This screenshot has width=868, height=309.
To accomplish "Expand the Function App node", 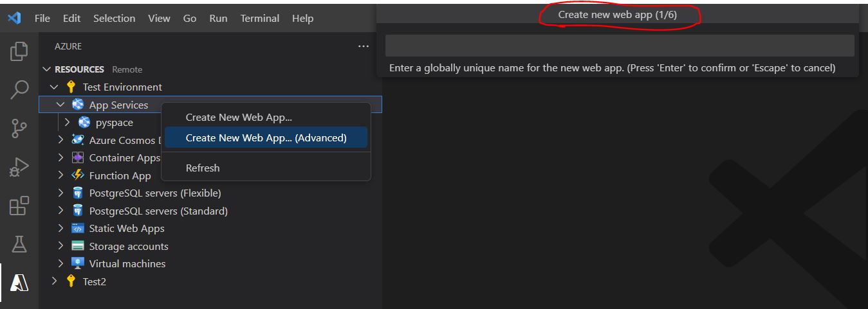I will (x=60, y=175).
